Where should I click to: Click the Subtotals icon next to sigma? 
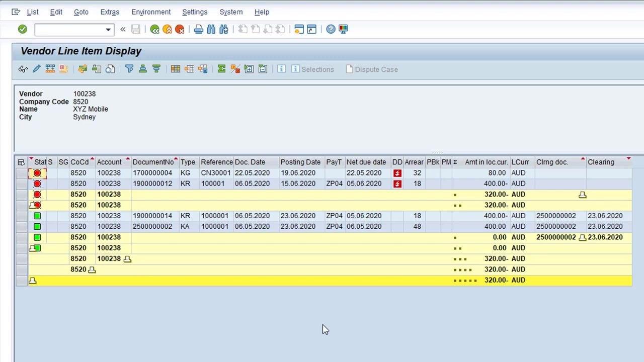pos(235,69)
